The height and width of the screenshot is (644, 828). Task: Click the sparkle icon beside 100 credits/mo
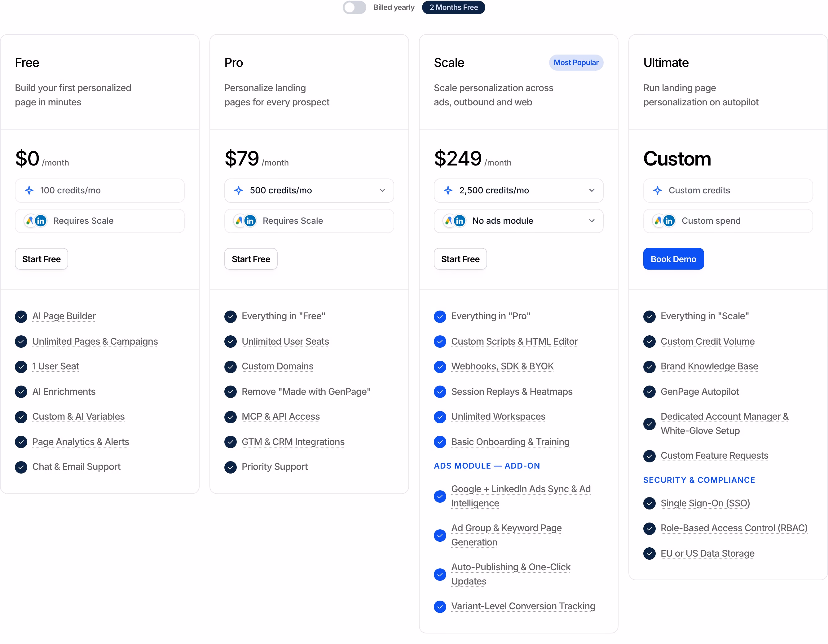pos(29,190)
